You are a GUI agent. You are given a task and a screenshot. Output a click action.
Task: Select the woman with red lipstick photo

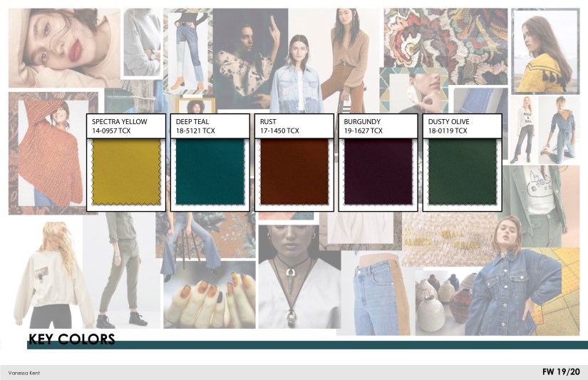click(x=64, y=48)
